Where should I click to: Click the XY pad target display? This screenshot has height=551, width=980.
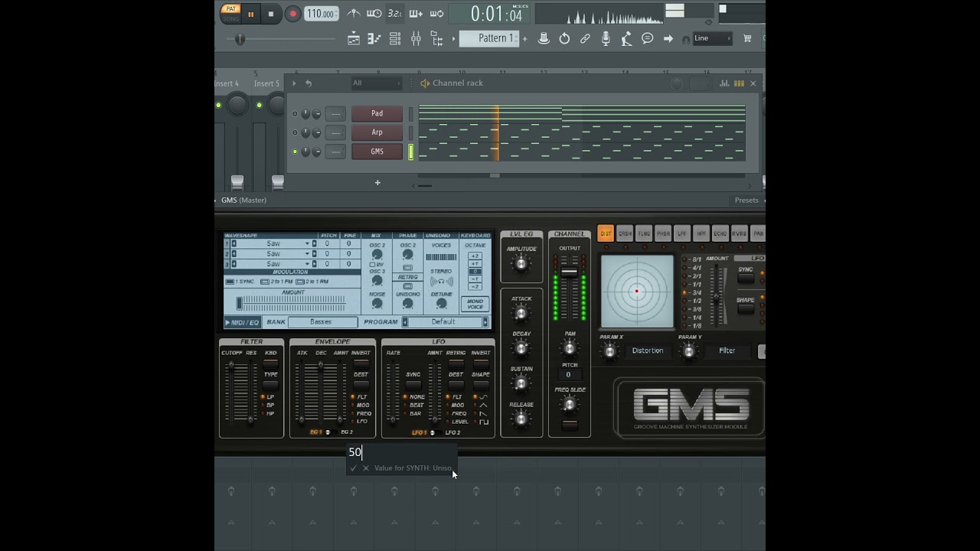tap(637, 291)
